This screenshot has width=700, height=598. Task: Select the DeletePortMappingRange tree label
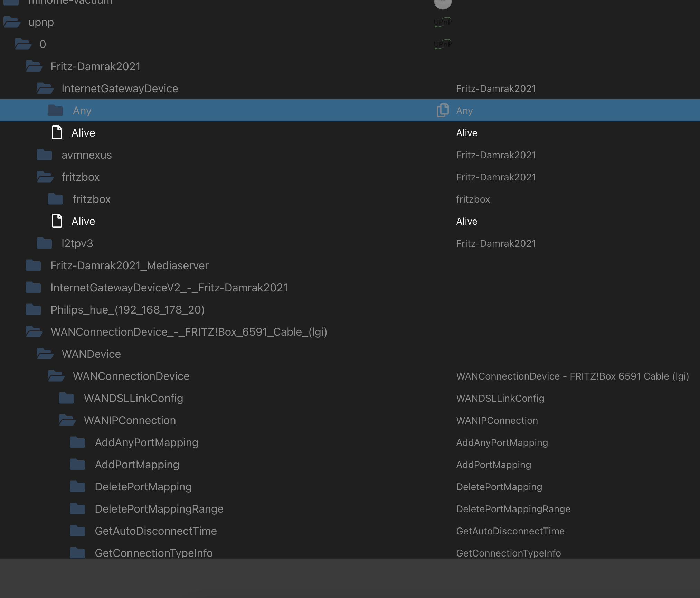coord(159,509)
